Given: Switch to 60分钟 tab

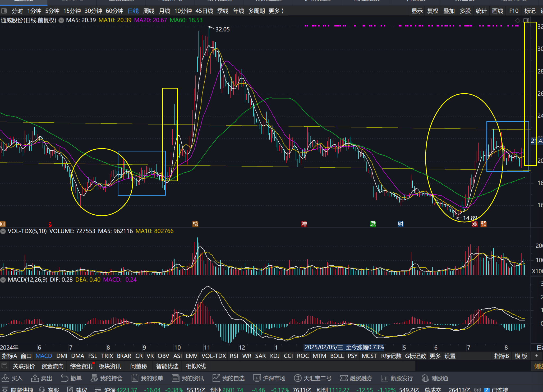Looking at the screenshot, I should (114, 11).
